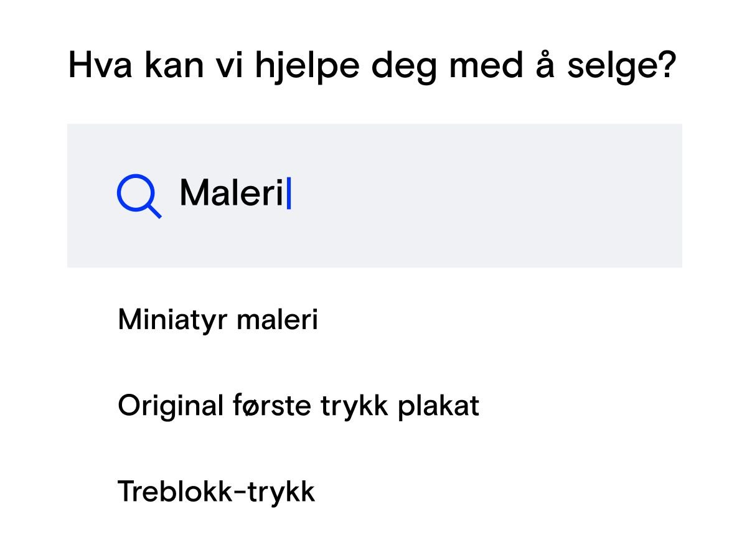Select the 'Miniatyr maleri' suggestion
This screenshot has height=560, width=747.
(217, 320)
